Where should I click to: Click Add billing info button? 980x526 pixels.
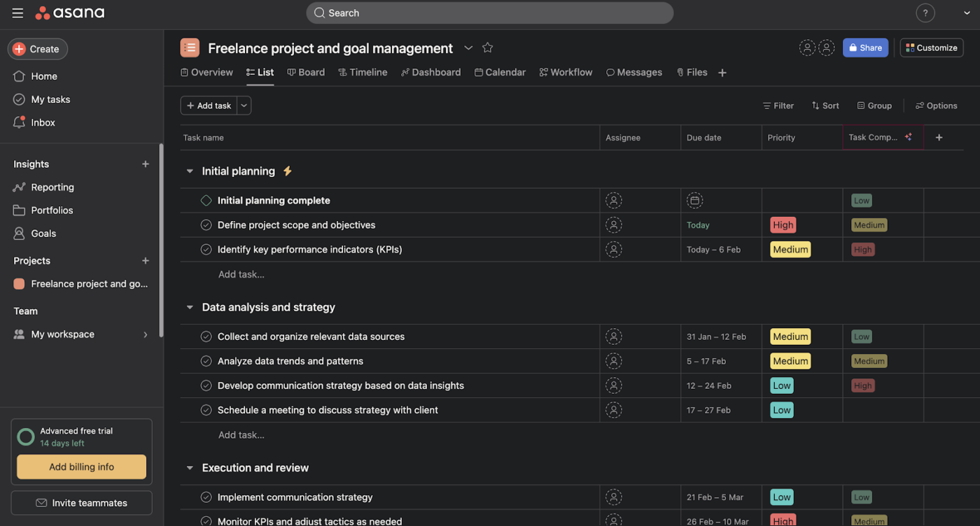coord(82,467)
